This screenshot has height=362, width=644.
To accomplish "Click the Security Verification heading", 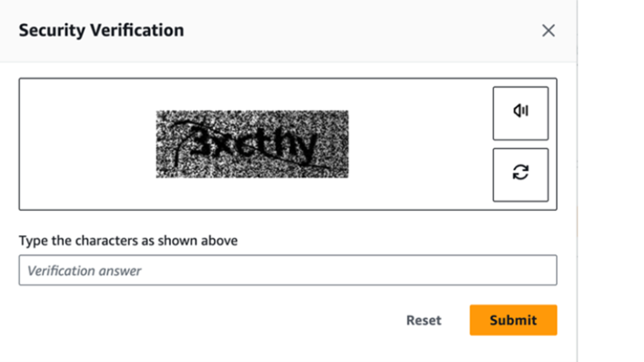I will tap(101, 31).
